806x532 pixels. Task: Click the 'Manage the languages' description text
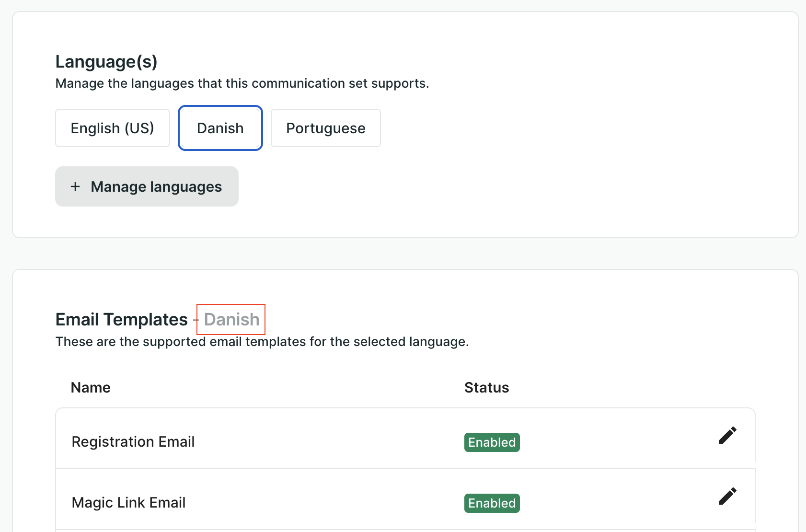coord(242,83)
